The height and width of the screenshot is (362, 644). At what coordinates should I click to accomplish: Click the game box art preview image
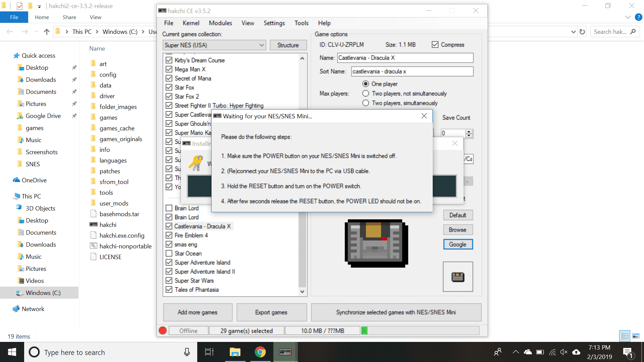click(x=376, y=243)
